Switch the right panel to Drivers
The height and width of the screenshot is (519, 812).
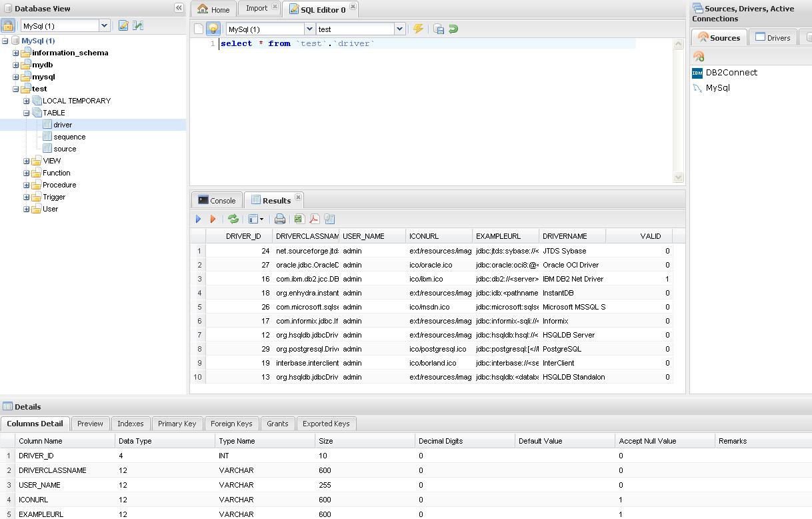coord(772,37)
